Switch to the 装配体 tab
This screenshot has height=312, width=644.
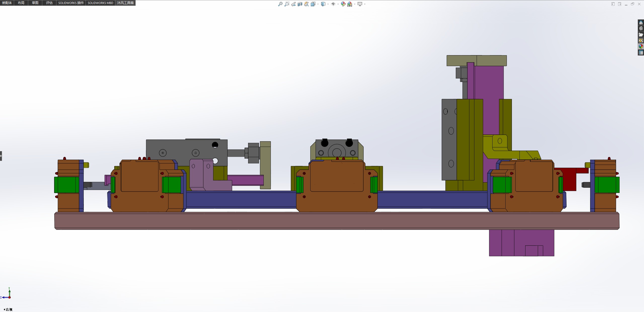tap(7, 3)
